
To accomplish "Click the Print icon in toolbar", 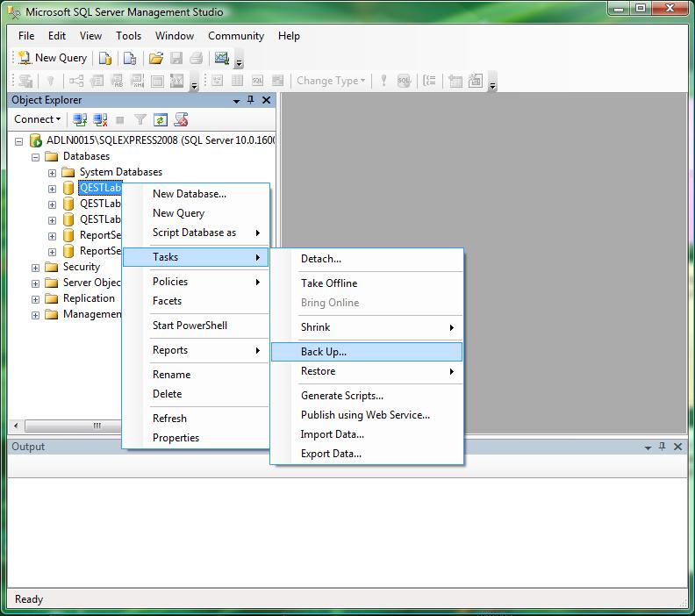I will [196, 58].
